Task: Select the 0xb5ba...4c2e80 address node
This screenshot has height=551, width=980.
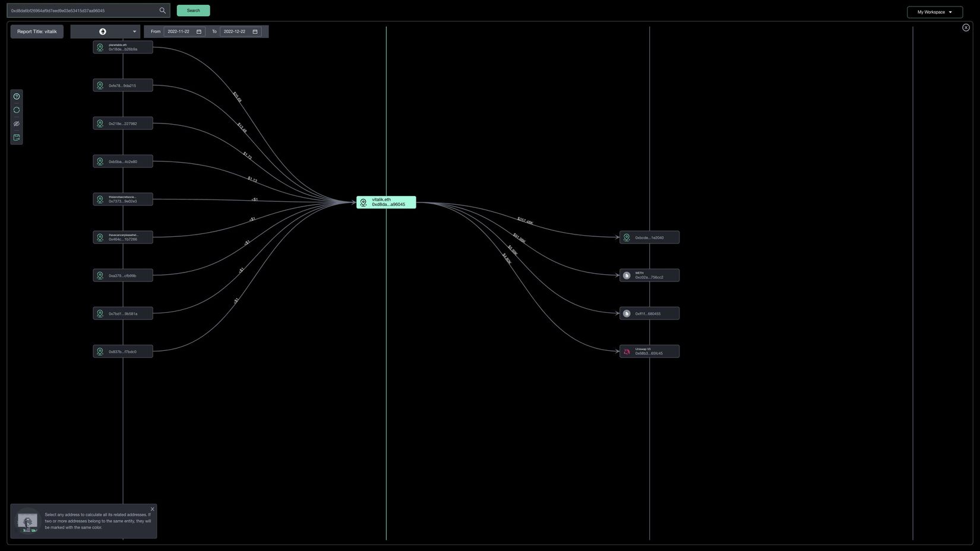Action: point(123,161)
